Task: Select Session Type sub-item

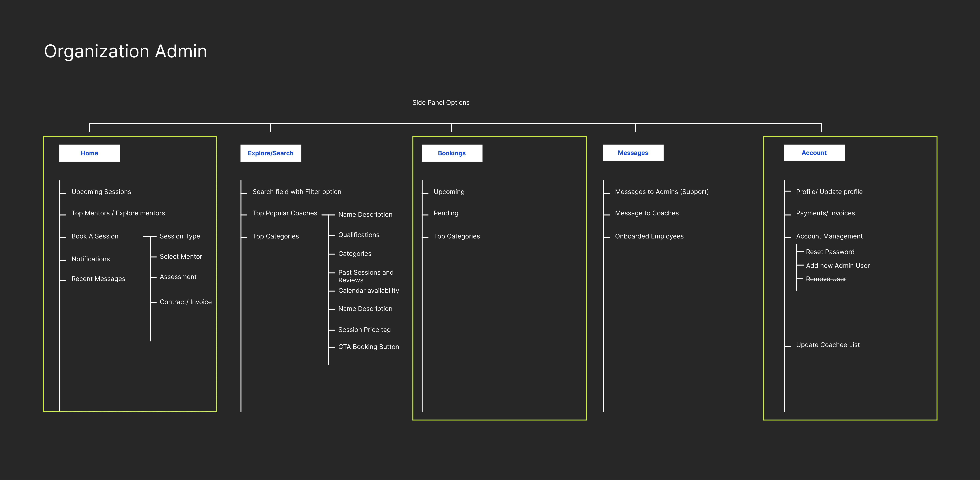Action: [x=180, y=236]
